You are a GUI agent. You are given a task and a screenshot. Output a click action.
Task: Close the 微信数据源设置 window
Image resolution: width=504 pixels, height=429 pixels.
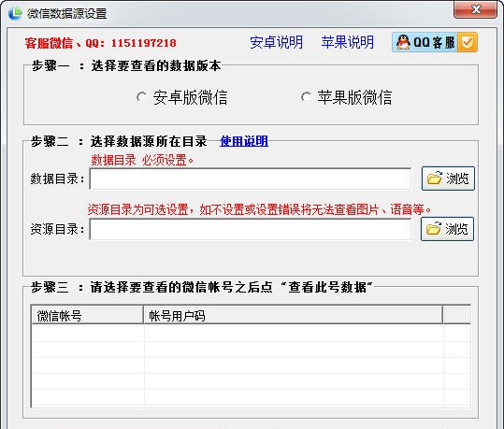click(475, 9)
